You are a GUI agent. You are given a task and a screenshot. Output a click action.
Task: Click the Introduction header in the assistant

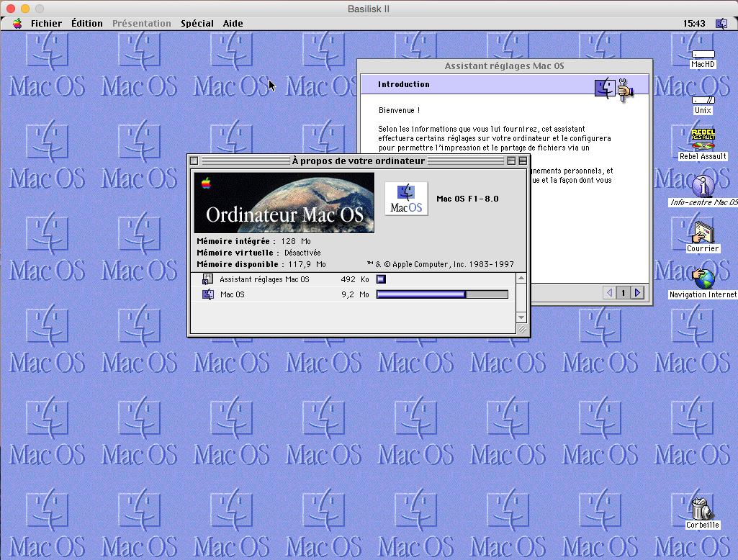[404, 84]
